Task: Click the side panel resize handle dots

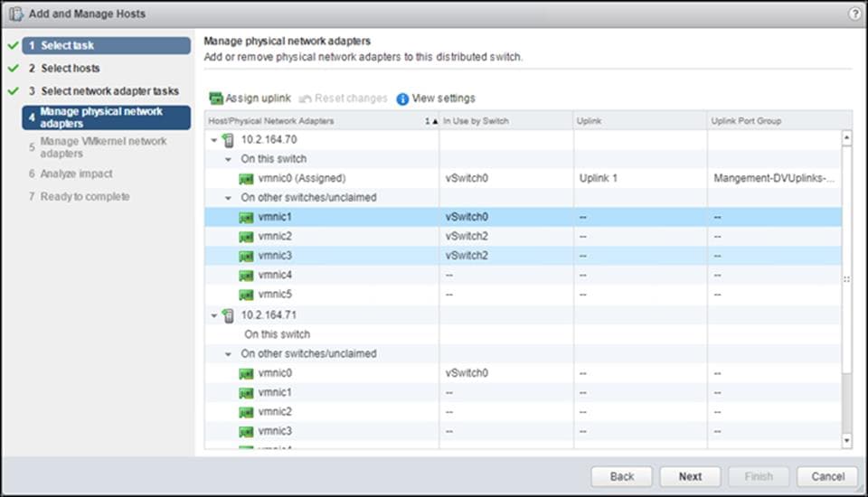Action: (846, 279)
